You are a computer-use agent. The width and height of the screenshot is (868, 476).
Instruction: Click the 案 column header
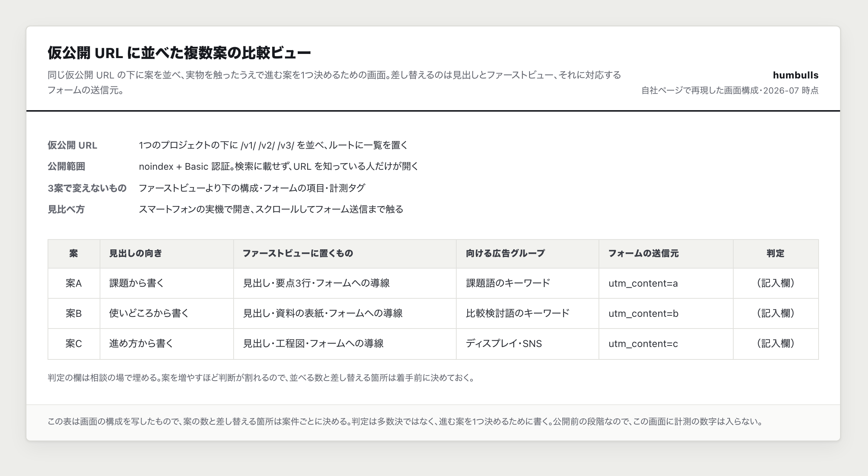74,253
